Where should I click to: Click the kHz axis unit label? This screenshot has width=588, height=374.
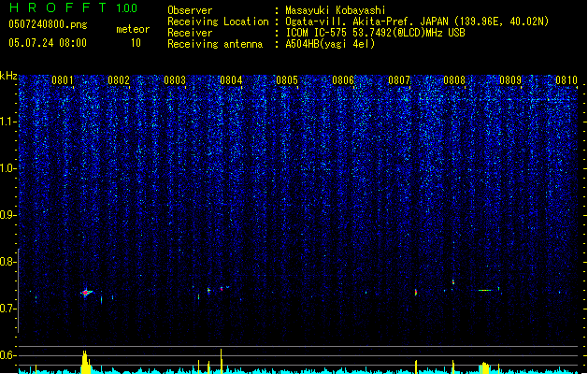(8, 76)
